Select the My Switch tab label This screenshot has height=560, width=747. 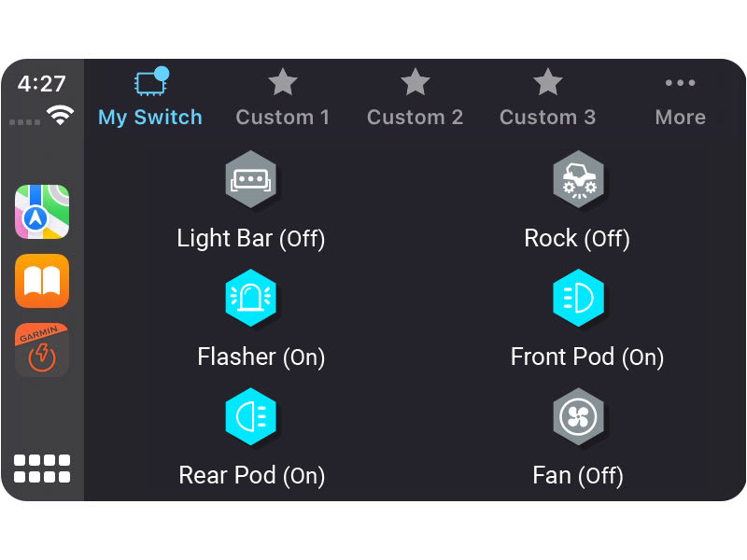tap(150, 117)
